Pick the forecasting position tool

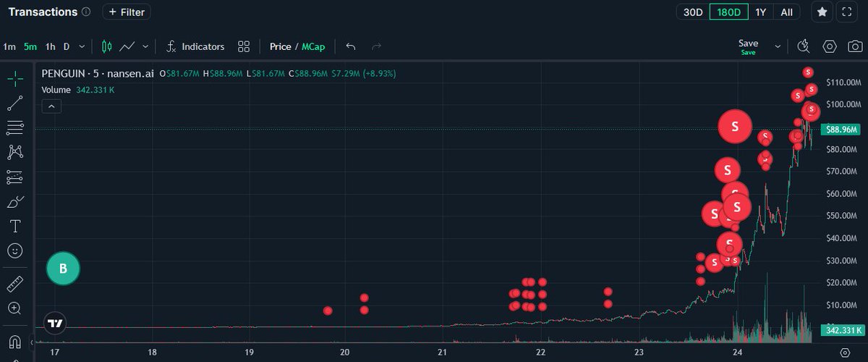click(x=14, y=177)
